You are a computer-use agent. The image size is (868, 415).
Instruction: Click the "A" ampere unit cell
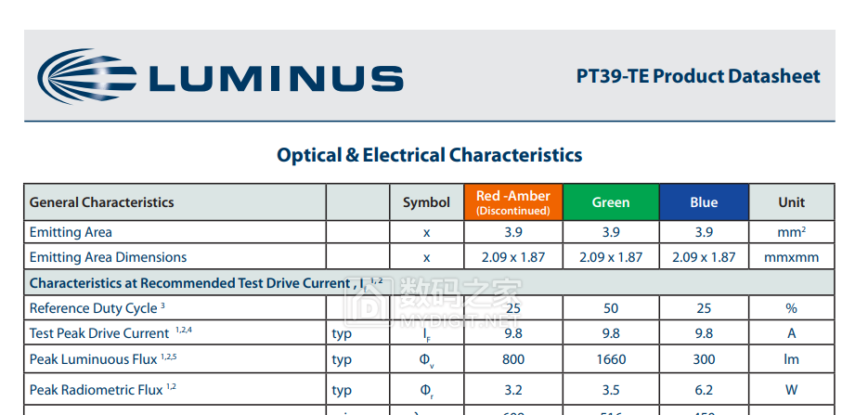792,333
